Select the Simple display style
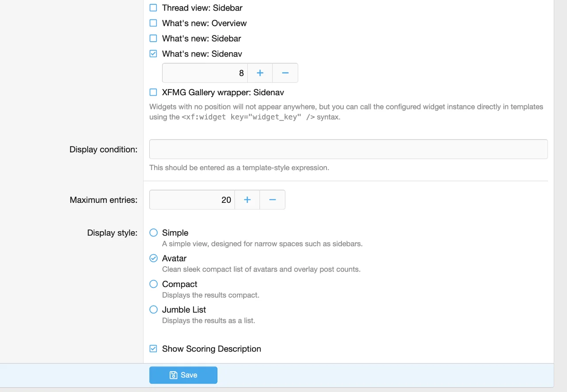The width and height of the screenshot is (567, 392). click(153, 233)
